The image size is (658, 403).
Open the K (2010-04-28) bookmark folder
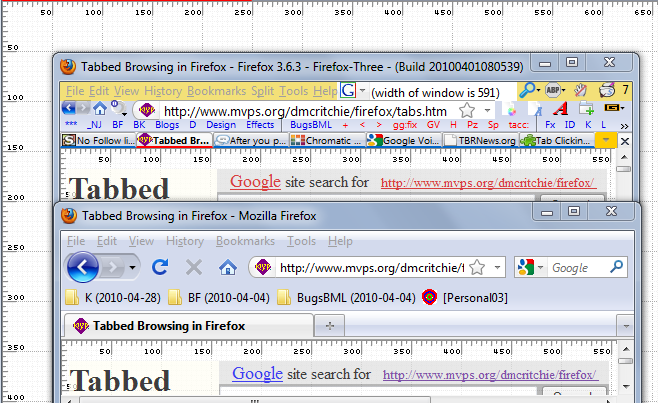(113, 298)
